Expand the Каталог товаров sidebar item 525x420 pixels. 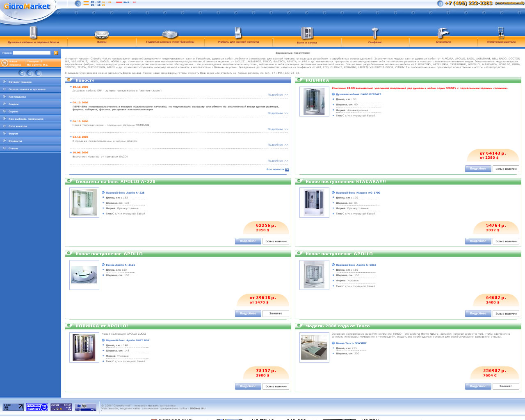[x=20, y=82]
